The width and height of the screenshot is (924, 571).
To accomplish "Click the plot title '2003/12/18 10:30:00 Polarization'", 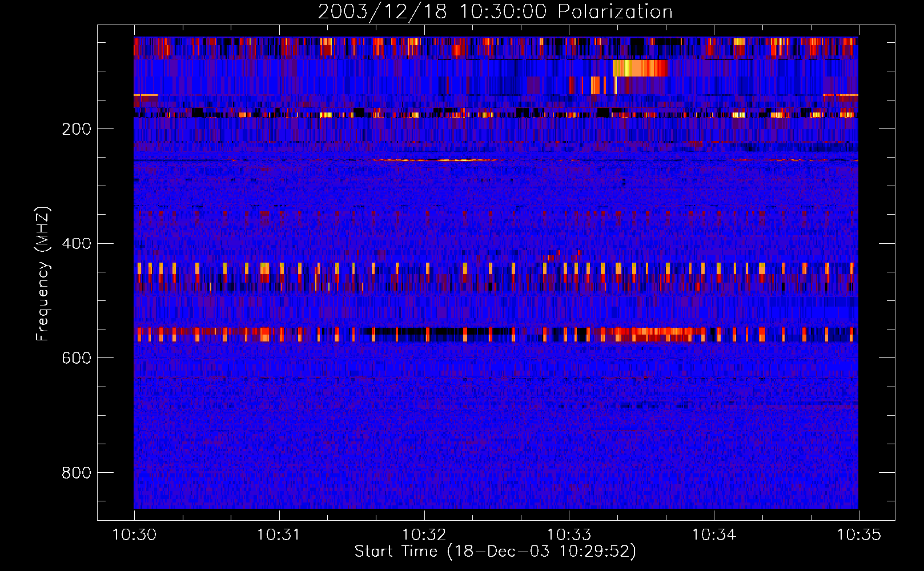I will click(495, 11).
